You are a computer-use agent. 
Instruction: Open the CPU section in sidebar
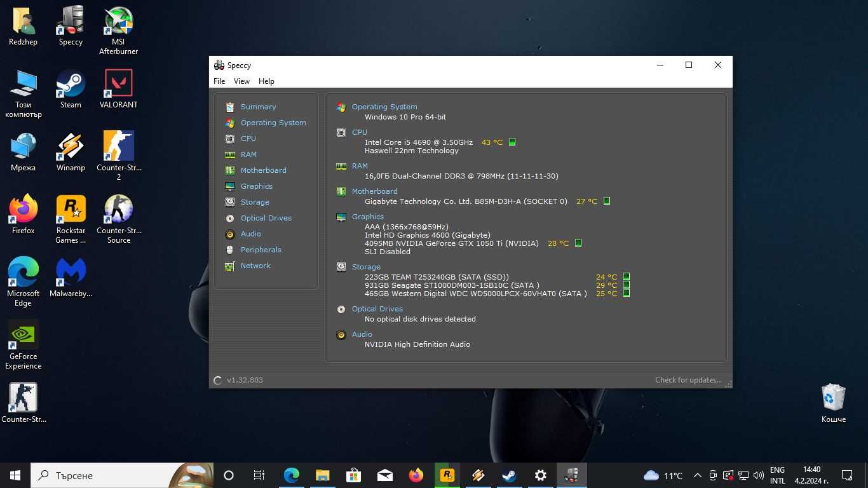click(x=248, y=139)
